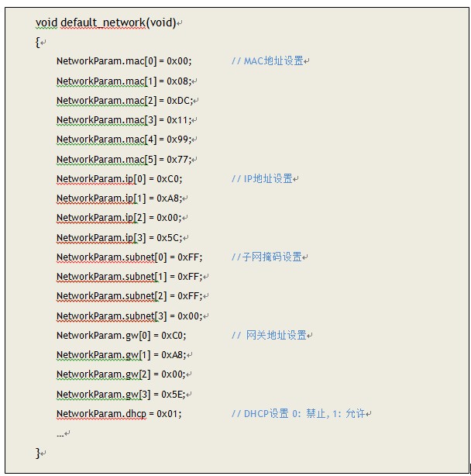This screenshot has width=471, height=476.
Task: Click line 'NetworkParam.subnet[0] = 0xFF;'
Action: click(129, 257)
